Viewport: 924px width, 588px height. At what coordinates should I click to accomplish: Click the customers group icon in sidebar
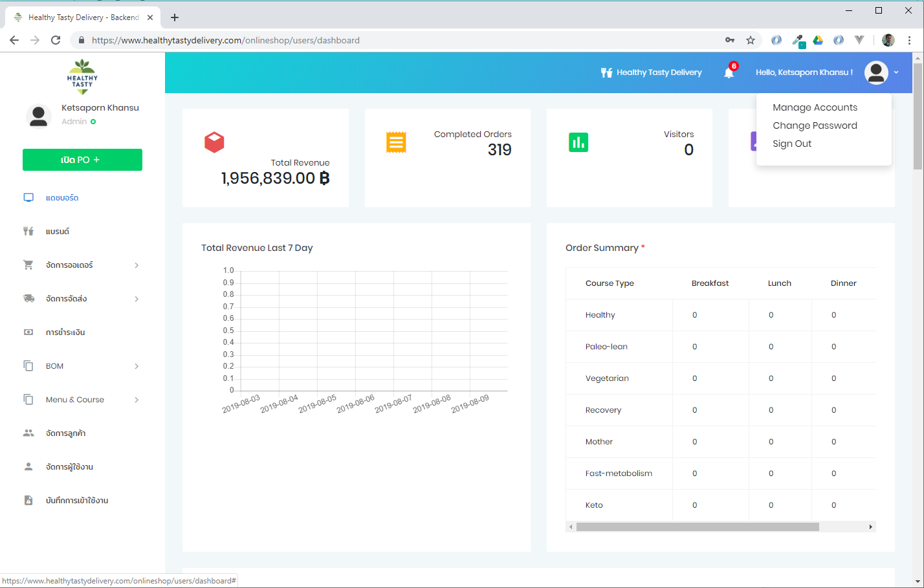[28, 433]
